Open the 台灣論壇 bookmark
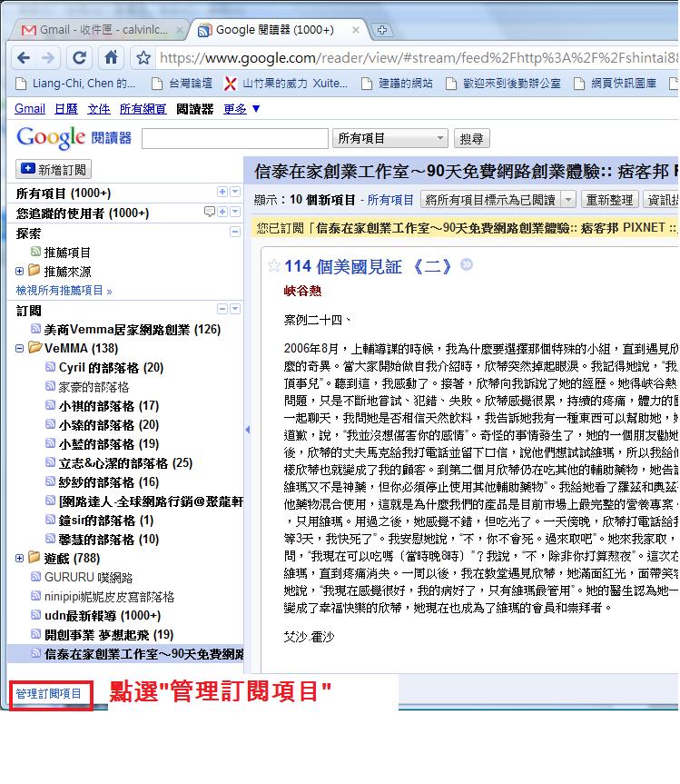The image size is (680, 784). tap(182, 84)
